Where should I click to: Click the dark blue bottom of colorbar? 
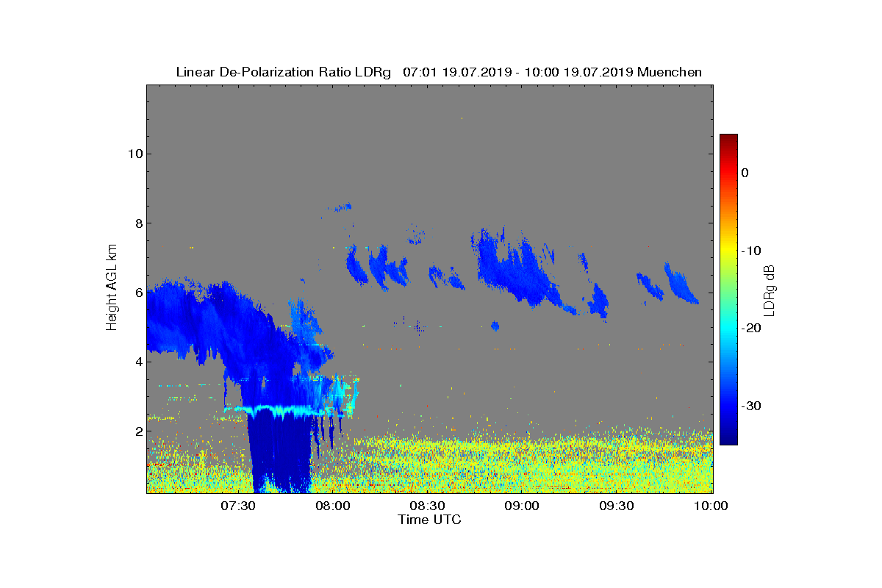tap(728, 439)
